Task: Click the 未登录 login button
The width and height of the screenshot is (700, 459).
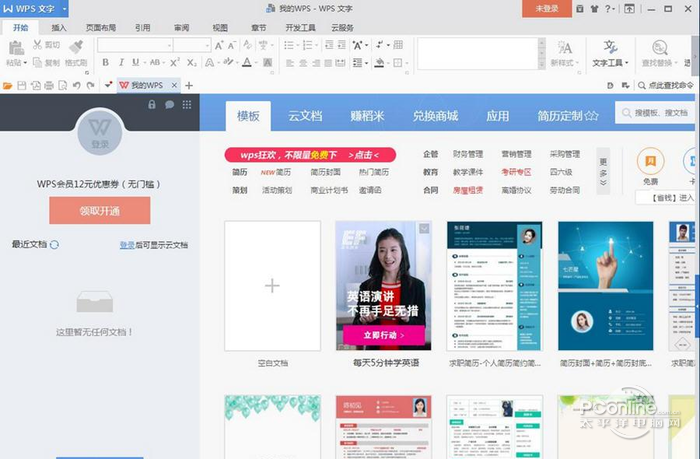Action: click(547, 8)
